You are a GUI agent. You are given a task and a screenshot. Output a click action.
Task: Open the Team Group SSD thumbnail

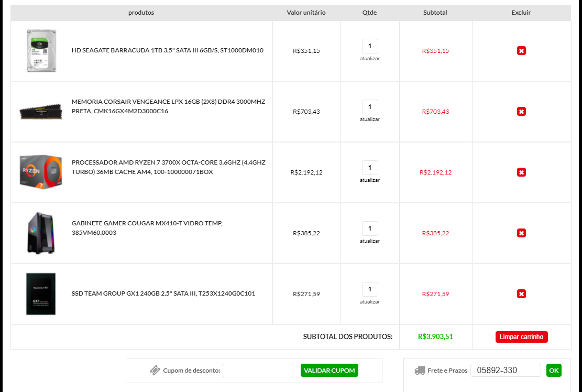(41, 294)
